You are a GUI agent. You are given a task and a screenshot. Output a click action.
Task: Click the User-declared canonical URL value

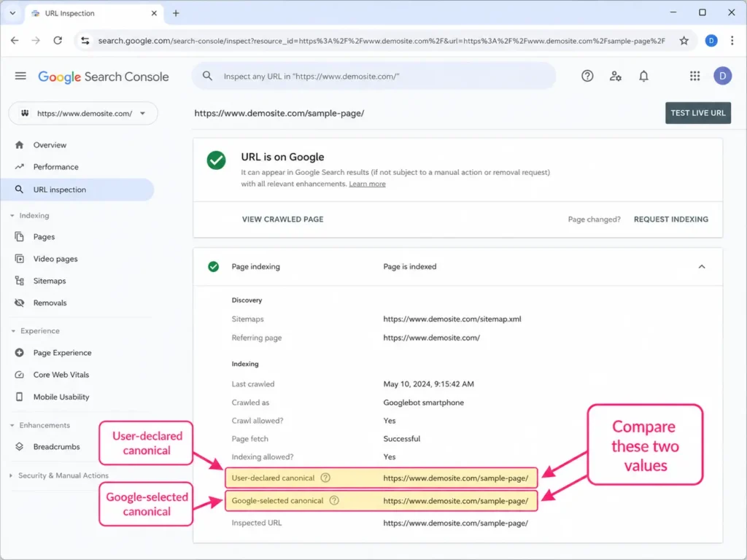coord(455,478)
